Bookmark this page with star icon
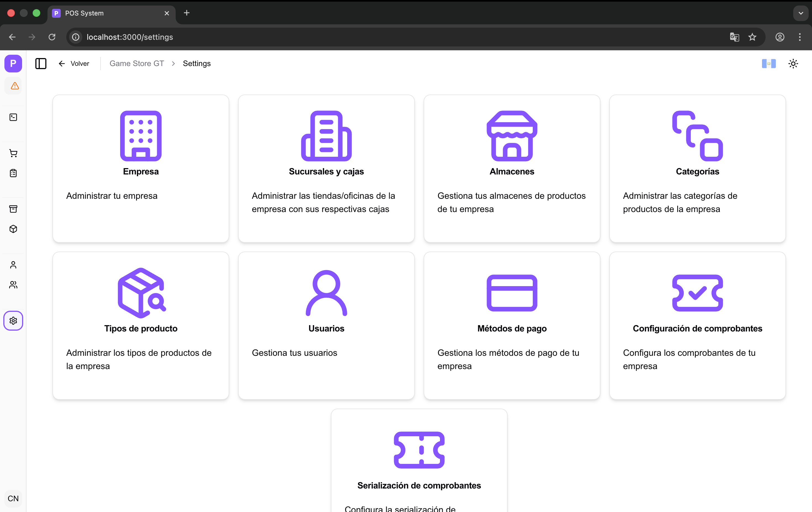The width and height of the screenshot is (812, 512). point(752,37)
